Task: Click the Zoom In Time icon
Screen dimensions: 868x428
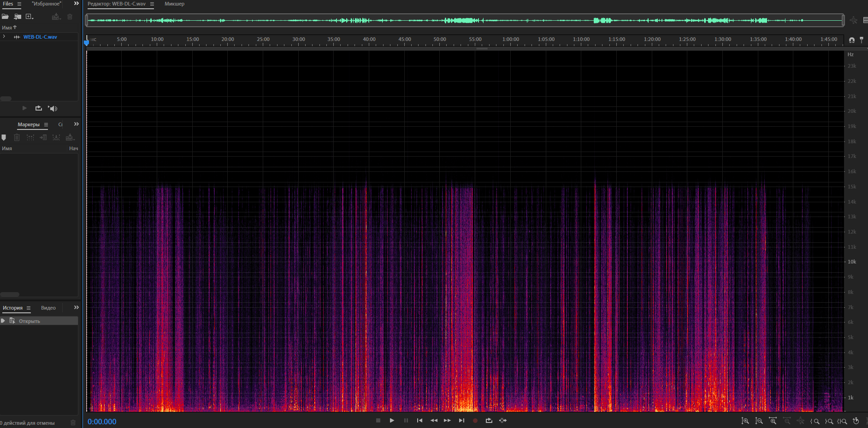Action: pyautogui.click(x=773, y=421)
